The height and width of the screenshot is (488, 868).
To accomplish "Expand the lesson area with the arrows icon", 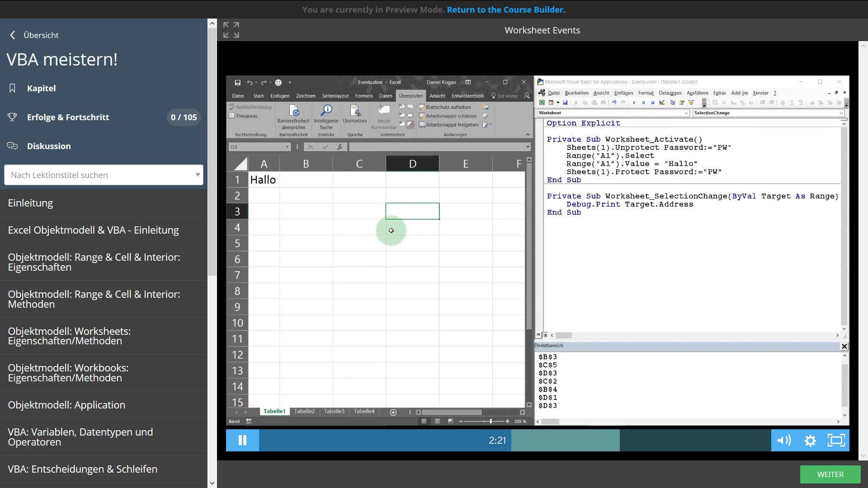I will pyautogui.click(x=231, y=30).
